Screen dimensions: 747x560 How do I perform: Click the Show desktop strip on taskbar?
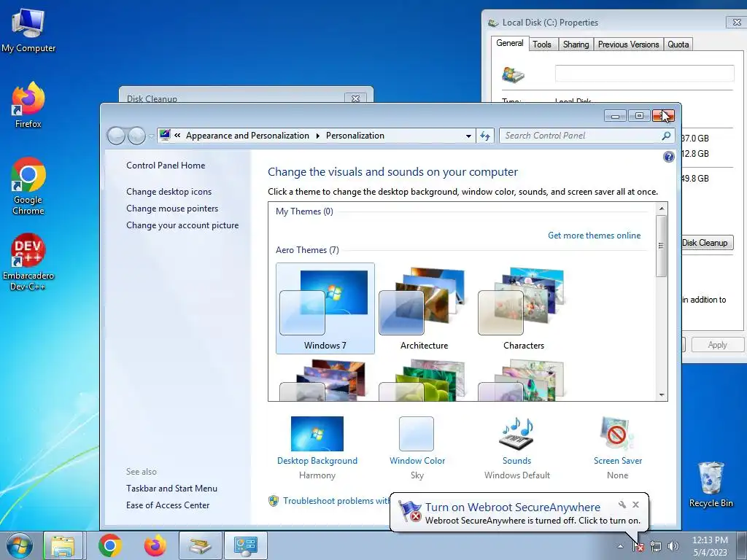[x=742, y=545]
